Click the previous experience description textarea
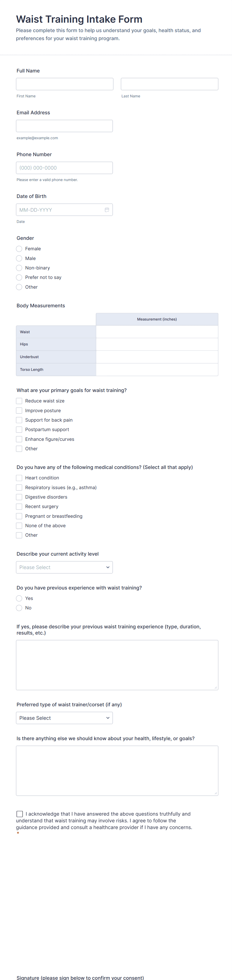The width and height of the screenshot is (232, 980). tap(117, 665)
